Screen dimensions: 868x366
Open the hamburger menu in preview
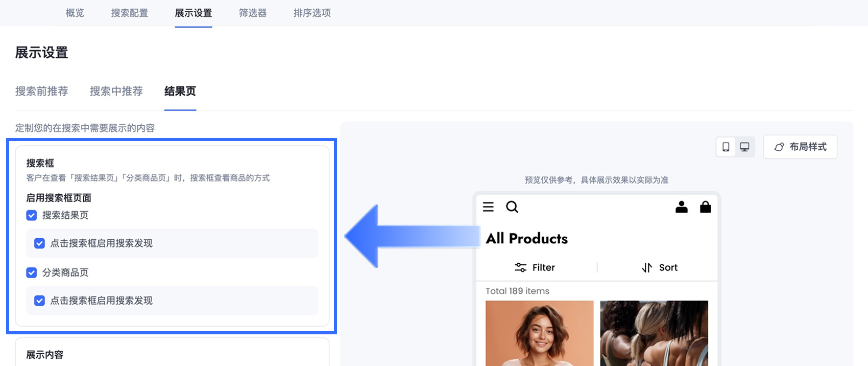tap(488, 207)
